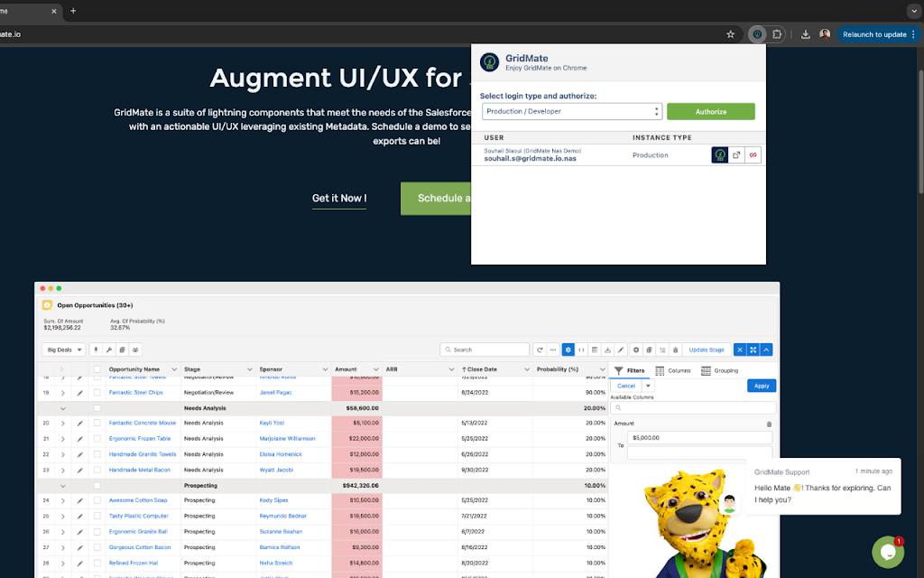Select checkbox for Awesome Cotton Soap row
Viewport: 924px width, 578px height.
click(97, 500)
